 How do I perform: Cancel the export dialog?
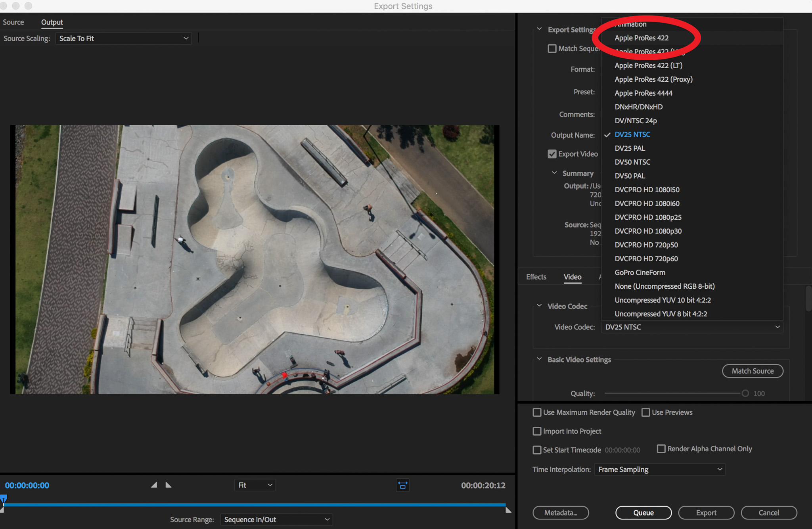(x=769, y=513)
